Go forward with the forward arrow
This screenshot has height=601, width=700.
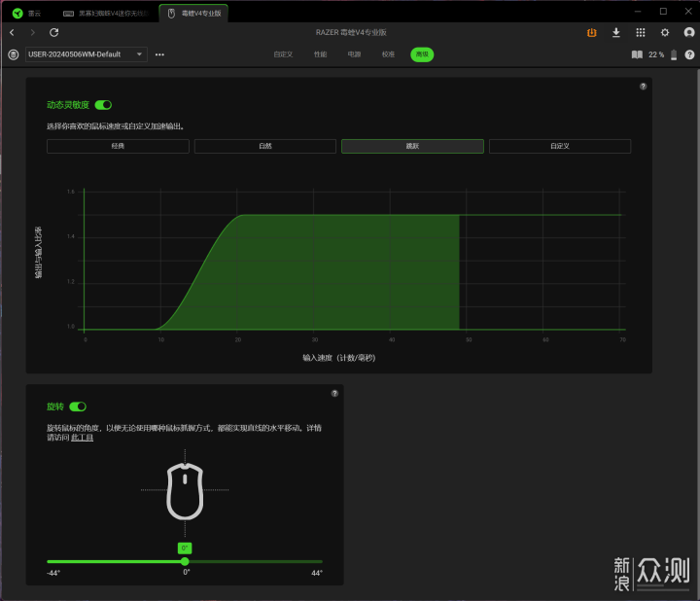pyautogui.click(x=32, y=32)
